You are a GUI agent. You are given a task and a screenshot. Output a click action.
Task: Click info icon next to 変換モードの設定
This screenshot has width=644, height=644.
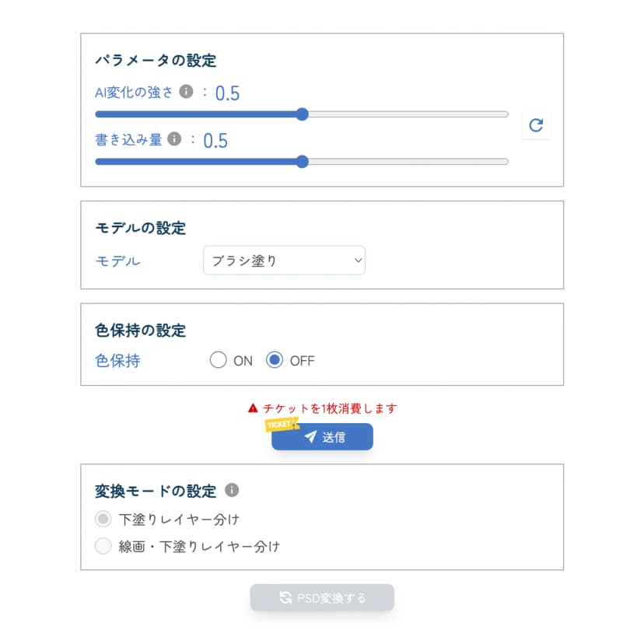pyautogui.click(x=232, y=490)
